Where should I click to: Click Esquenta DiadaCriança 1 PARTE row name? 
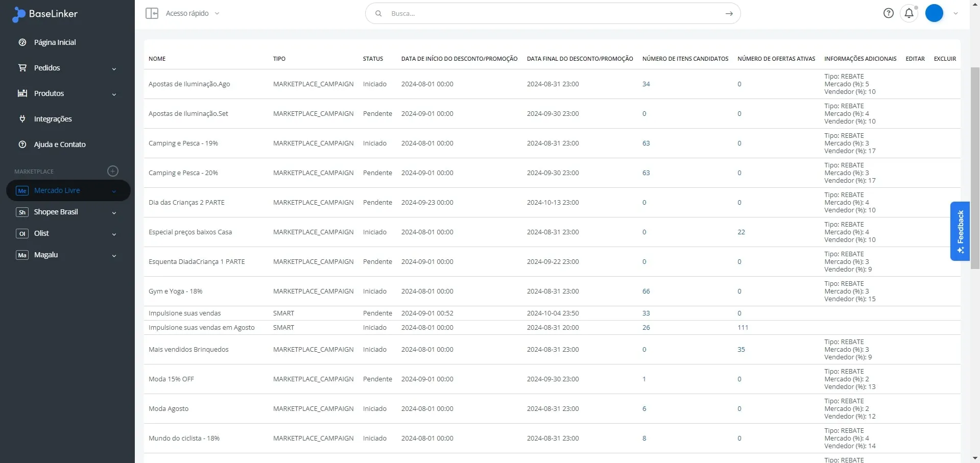point(197,262)
